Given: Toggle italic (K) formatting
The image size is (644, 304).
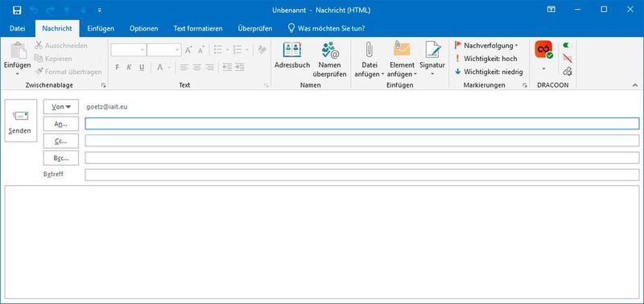Looking at the screenshot, I should tap(129, 68).
